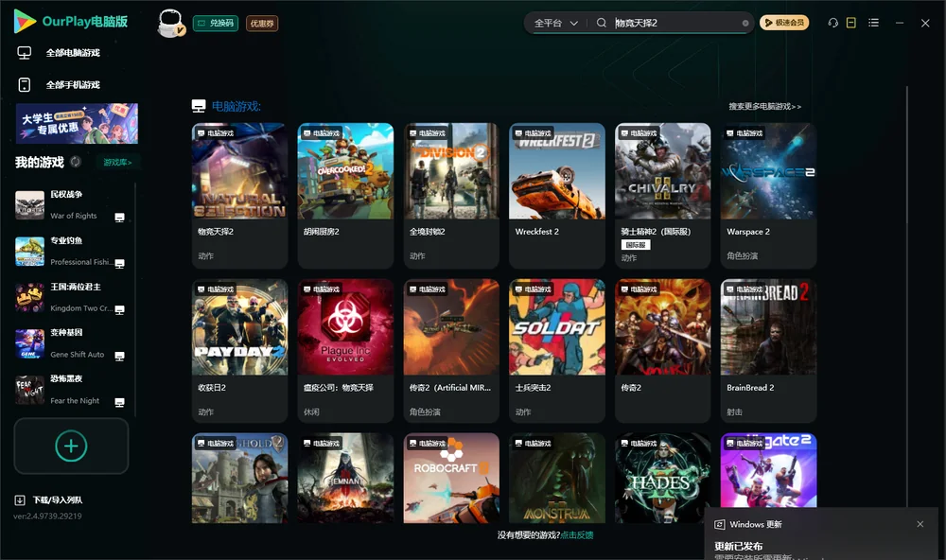Click the 兑换码 redeem code button

pyautogui.click(x=216, y=24)
